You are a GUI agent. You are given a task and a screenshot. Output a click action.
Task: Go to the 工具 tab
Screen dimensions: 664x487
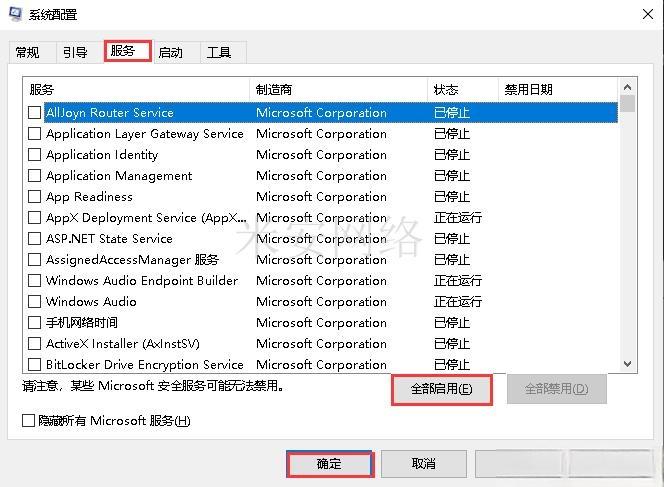pos(219,52)
